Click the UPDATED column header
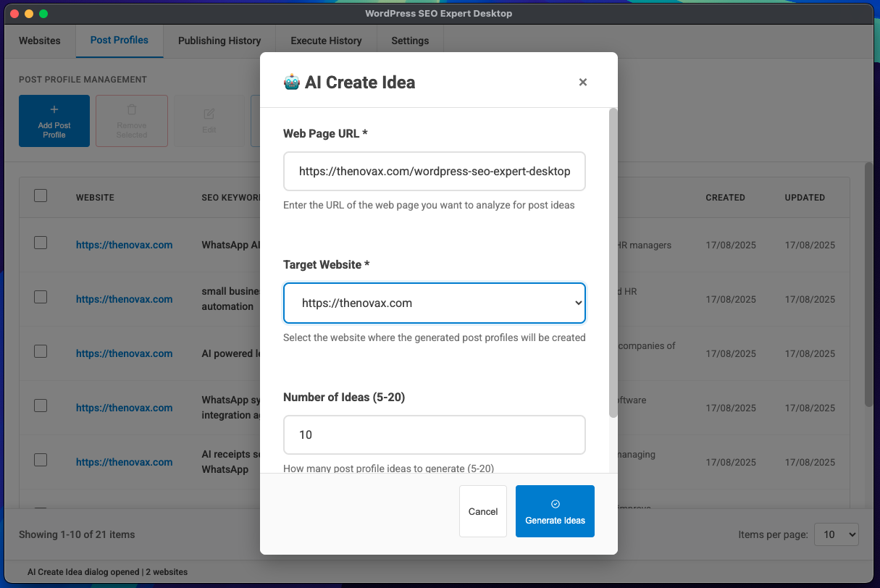The image size is (880, 588). pyautogui.click(x=805, y=197)
